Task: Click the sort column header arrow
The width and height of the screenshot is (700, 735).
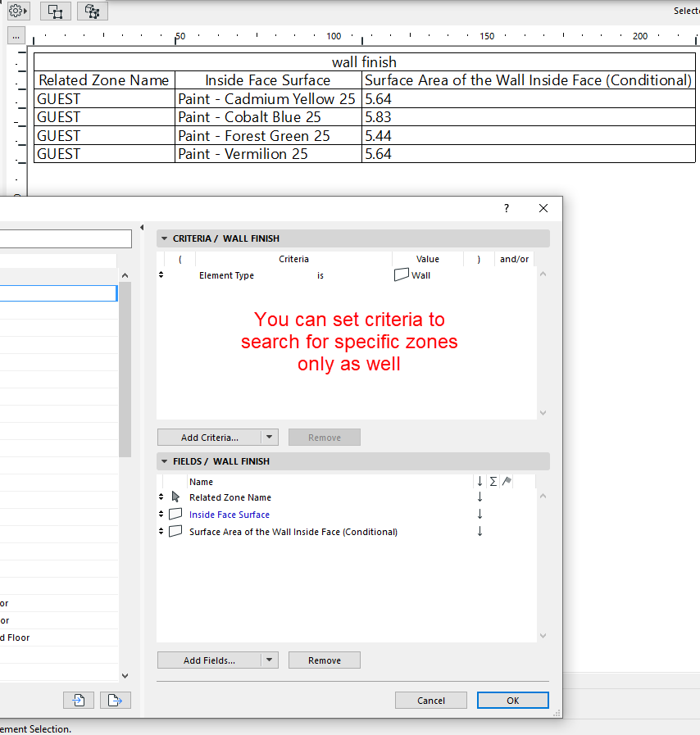Action: tap(480, 482)
